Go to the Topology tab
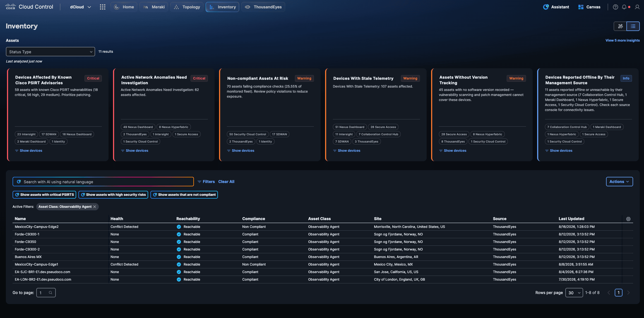This screenshot has height=318, width=644. tap(187, 7)
